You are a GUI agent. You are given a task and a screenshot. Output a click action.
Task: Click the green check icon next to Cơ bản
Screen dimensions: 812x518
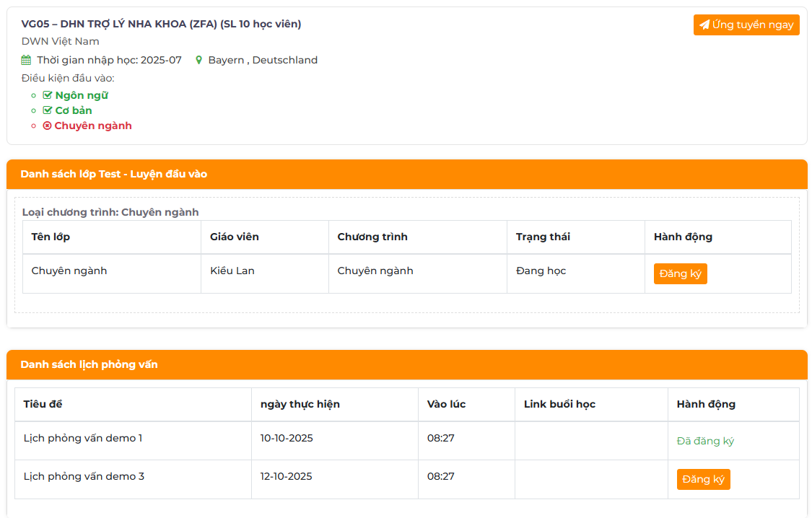48,110
